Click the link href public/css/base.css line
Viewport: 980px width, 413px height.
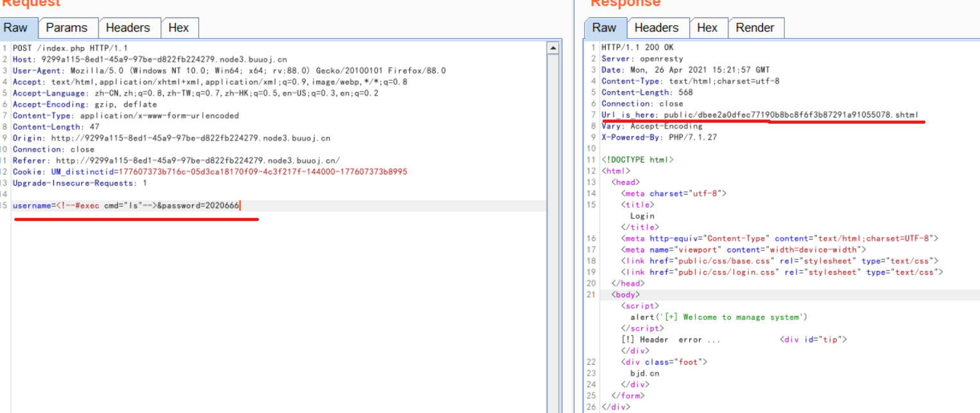coord(779,261)
